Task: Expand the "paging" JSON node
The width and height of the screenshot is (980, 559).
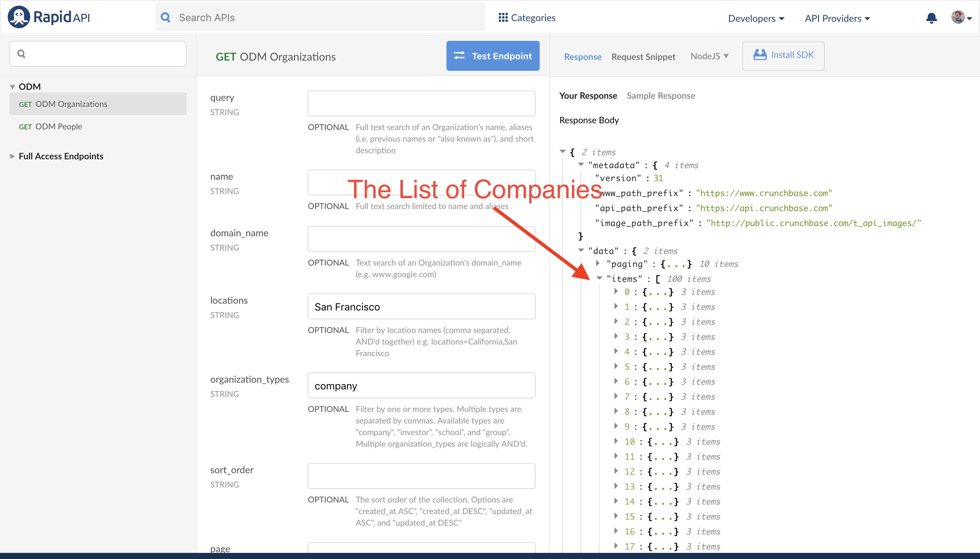Action: [598, 263]
